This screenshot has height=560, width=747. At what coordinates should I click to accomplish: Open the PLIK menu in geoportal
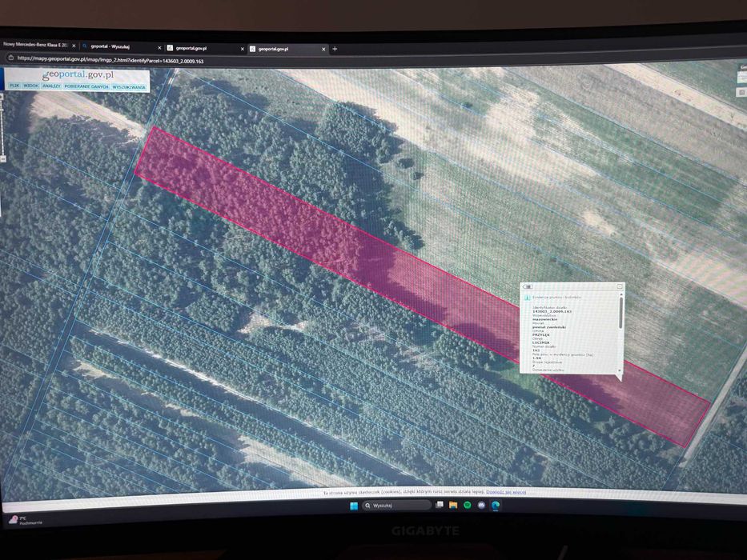pyautogui.click(x=14, y=86)
